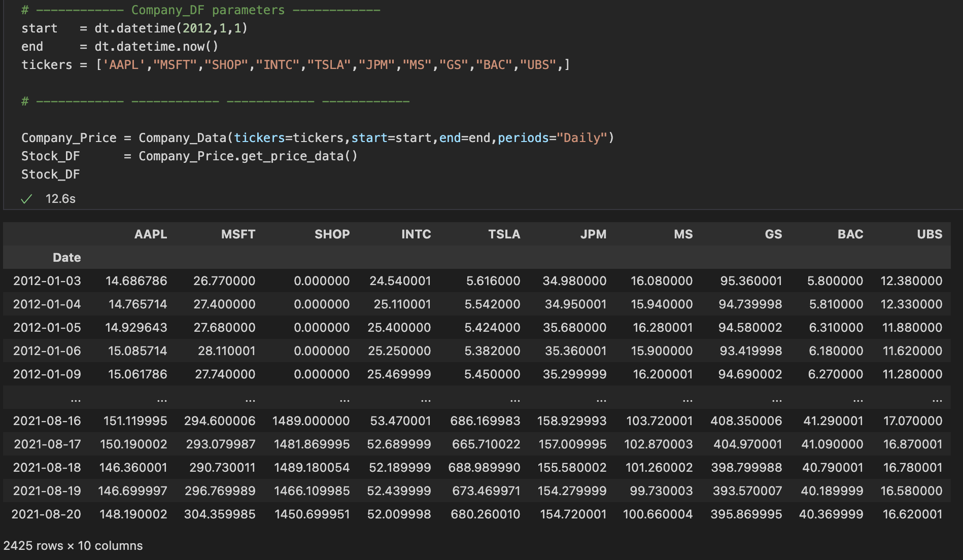Click the "Daily" periods string argument
Viewport: 963px width, 560px height.
pyautogui.click(x=582, y=138)
